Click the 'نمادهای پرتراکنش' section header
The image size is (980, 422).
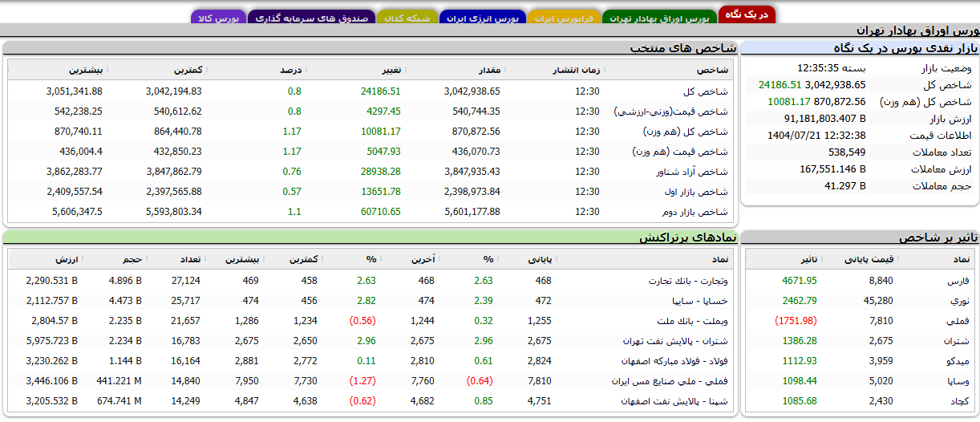point(686,237)
